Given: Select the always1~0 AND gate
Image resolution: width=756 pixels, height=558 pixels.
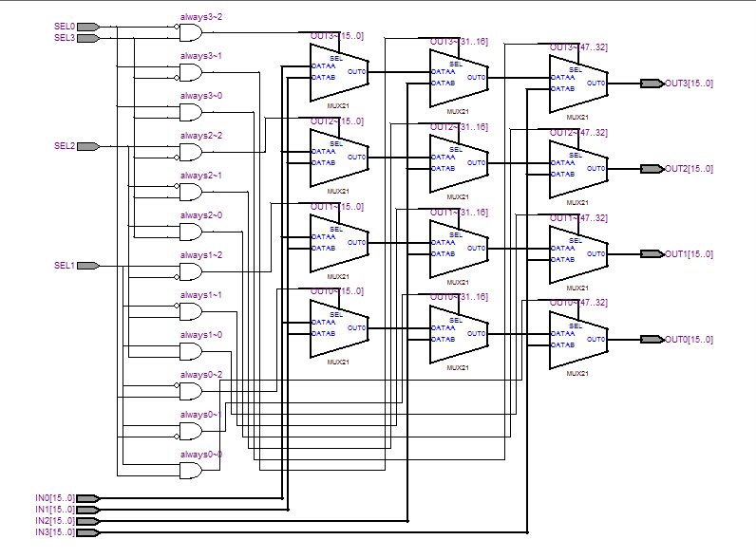Looking at the screenshot, I should (191, 351).
